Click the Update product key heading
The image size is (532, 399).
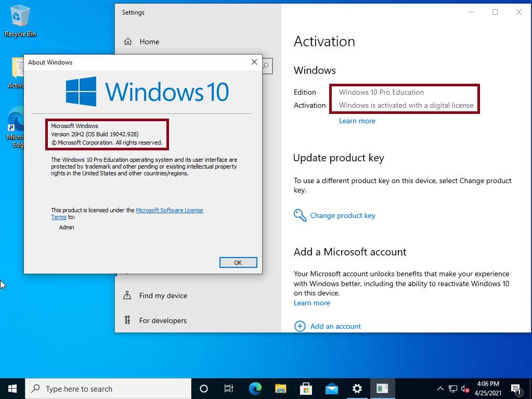coord(339,158)
